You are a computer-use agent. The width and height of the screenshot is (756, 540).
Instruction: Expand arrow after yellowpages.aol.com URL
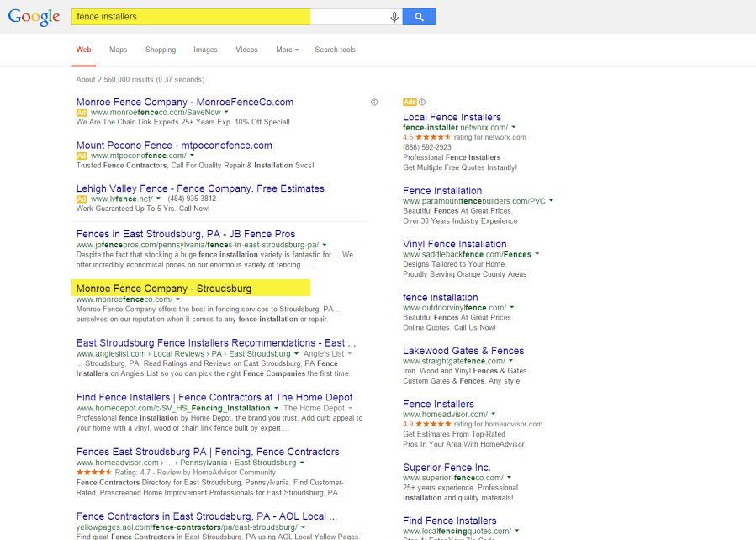click(303, 527)
